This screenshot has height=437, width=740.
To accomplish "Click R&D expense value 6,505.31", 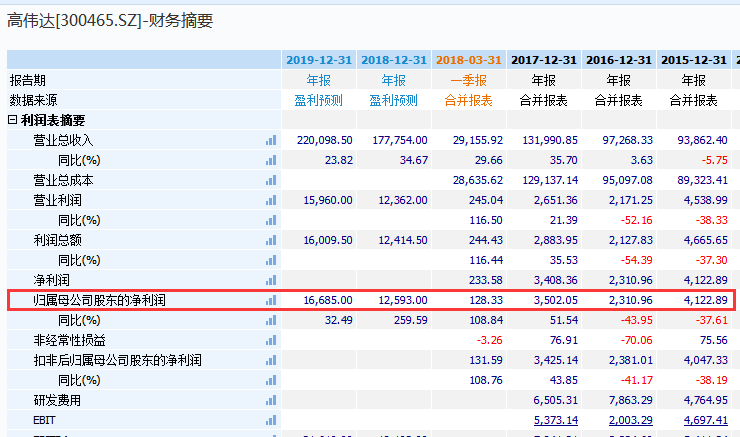I will pos(555,400).
